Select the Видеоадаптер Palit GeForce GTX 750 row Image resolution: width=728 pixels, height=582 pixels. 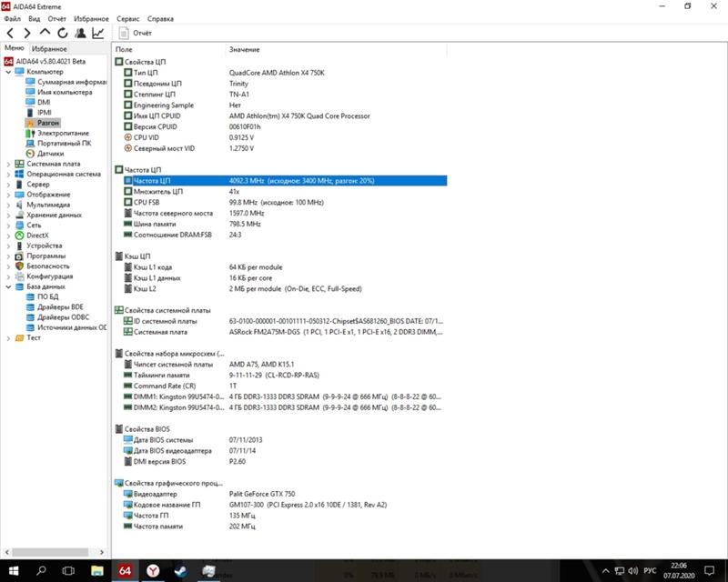click(280, 494)
